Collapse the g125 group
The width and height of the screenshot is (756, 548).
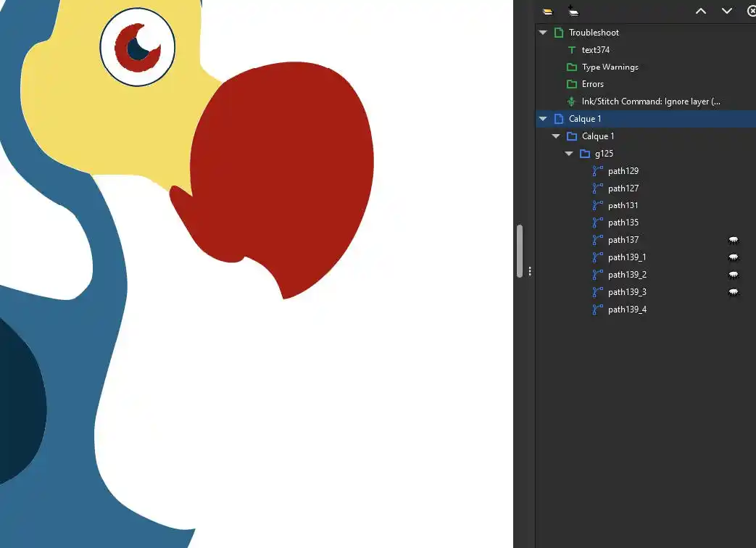coord(569,154)
